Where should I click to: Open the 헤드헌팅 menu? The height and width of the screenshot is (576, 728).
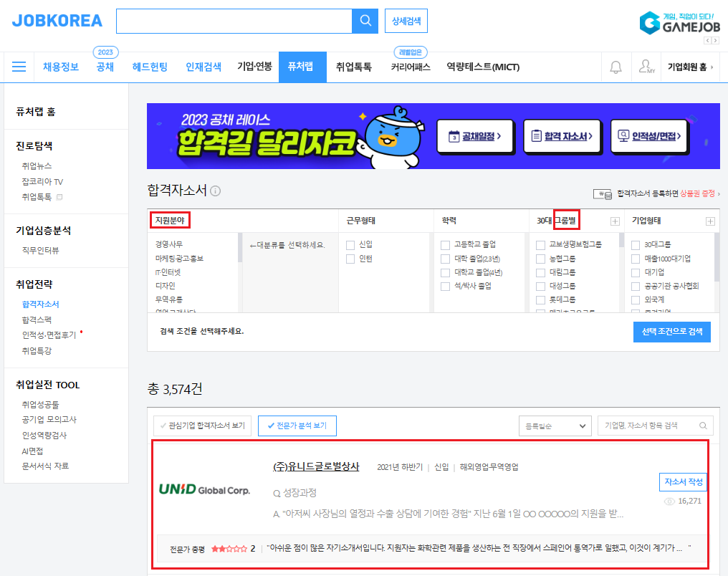(150, 67)
